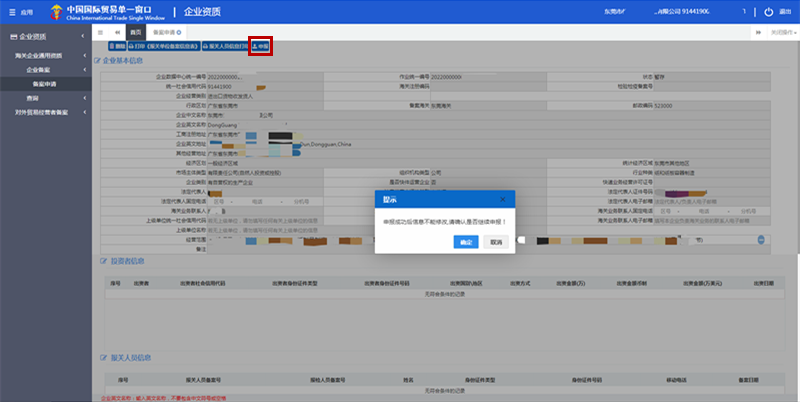This screenshot has width=800, height=402.
Task: Click the China International Trade Single Window logo
Action: pyautogui.click(x=108, y=12)
